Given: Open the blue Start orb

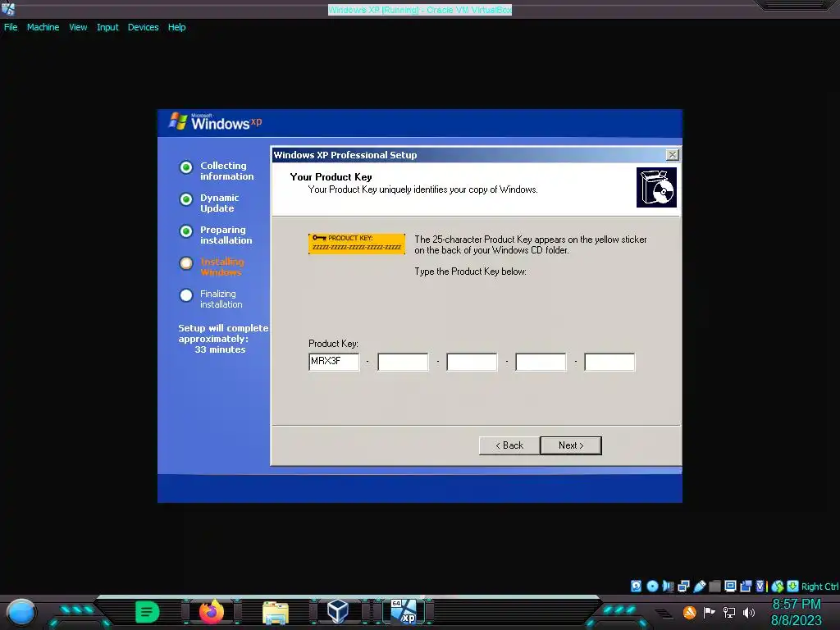Looking at the screenshot, I should 21,613.
